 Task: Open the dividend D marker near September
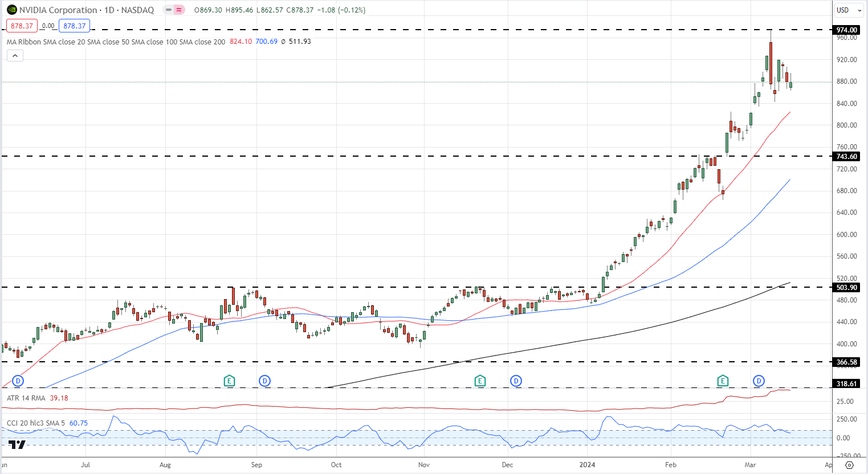(264, 381)
